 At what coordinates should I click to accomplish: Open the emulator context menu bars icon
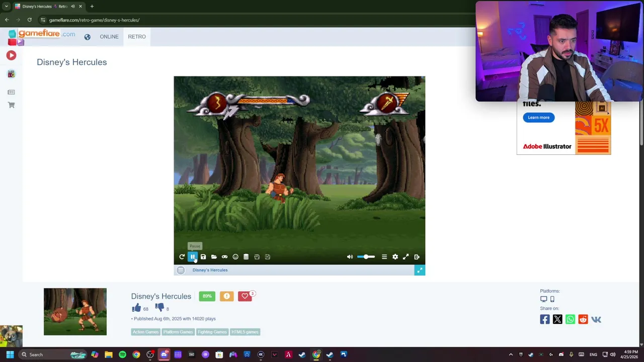[384, 257]
